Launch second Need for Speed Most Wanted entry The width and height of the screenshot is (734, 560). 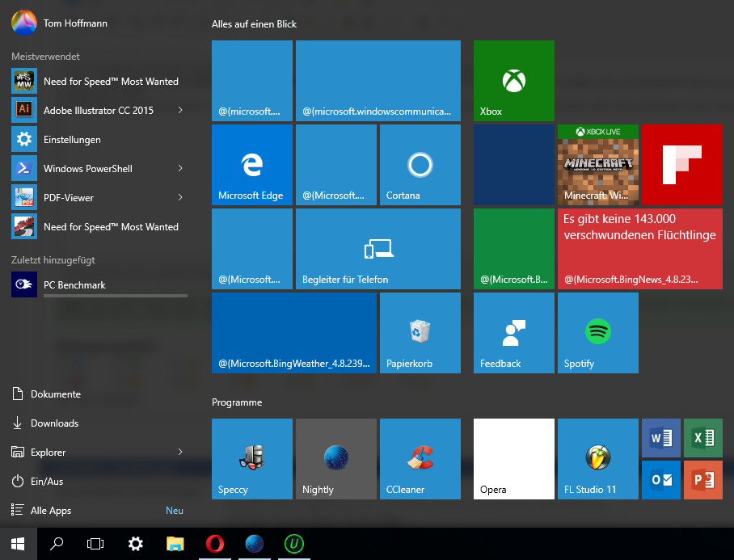click(99, 227)
